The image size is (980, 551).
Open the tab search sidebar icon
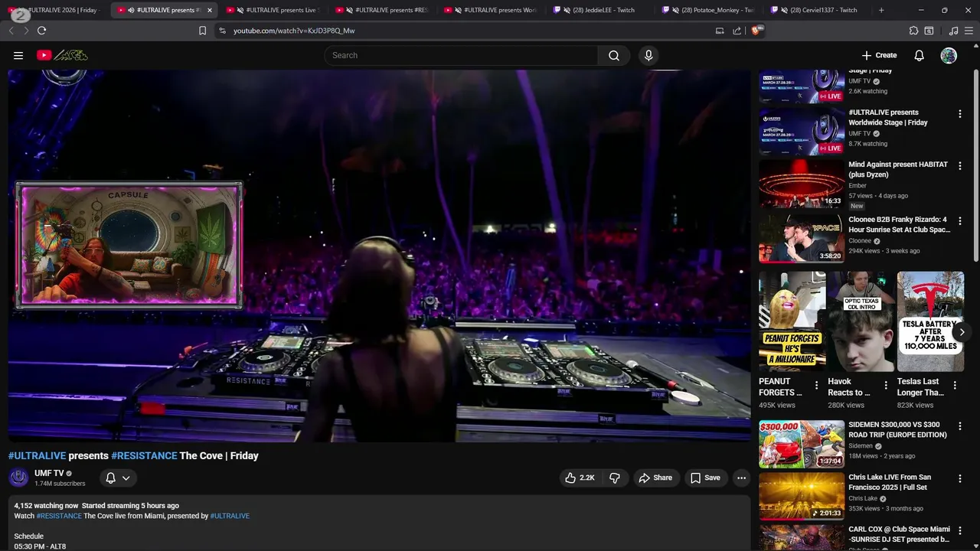929,31
